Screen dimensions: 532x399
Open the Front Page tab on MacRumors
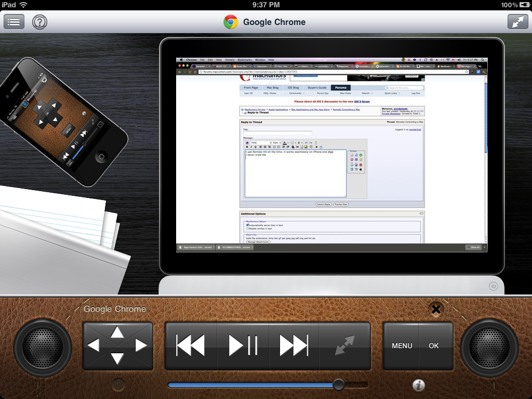click(x=251, y=87)
